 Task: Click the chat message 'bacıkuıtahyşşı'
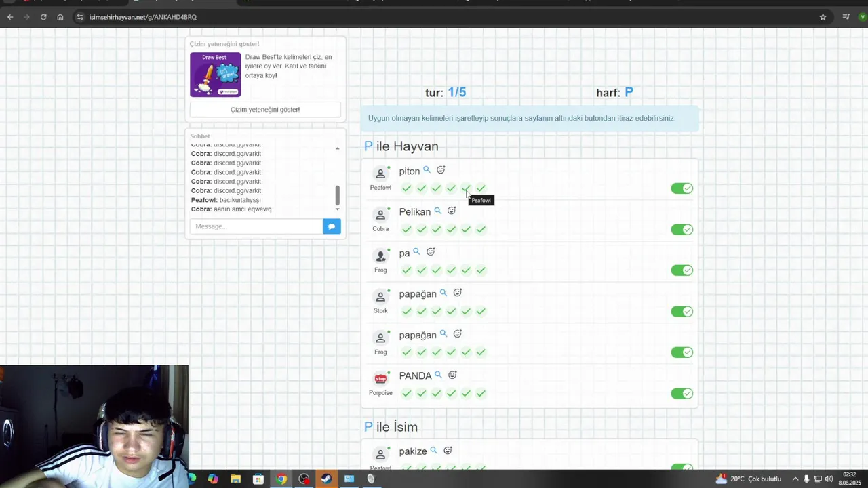click(240, 200)
